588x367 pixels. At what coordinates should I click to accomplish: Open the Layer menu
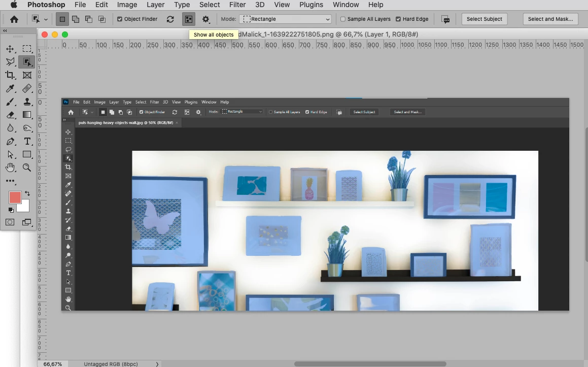click(x=156, y=5)
